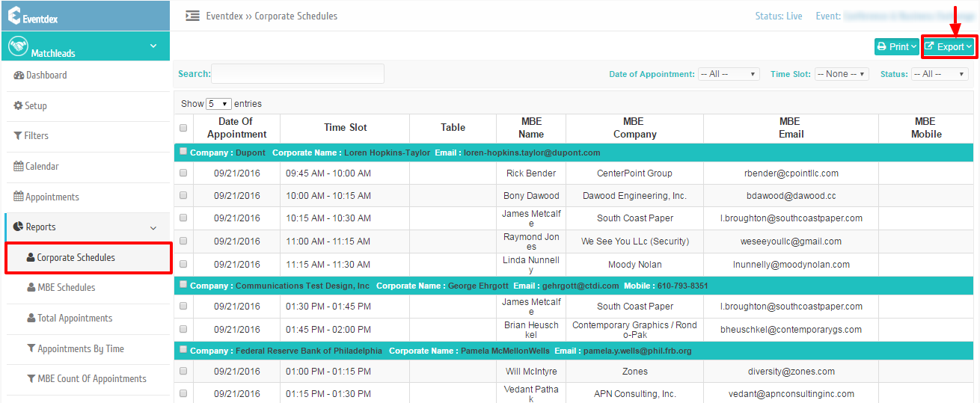Click the Filters funnel icon
This screenshot has width=980, height=403.
[19, 136]
